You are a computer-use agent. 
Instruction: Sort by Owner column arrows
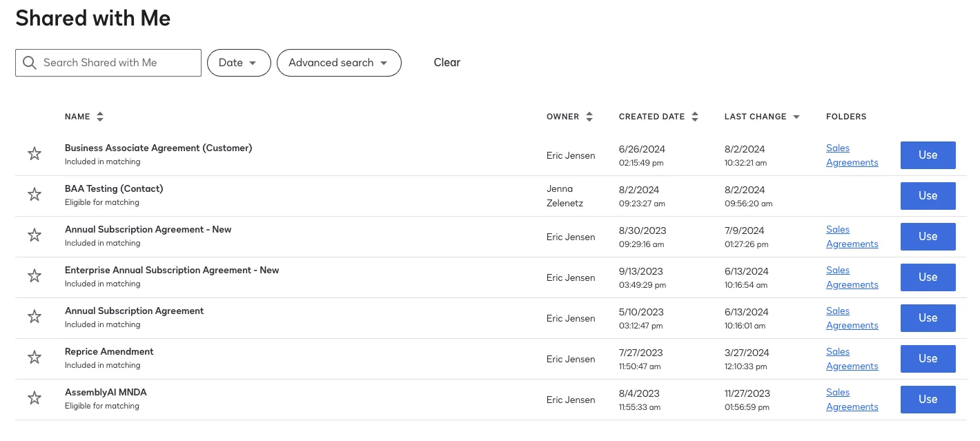[589, 117]
